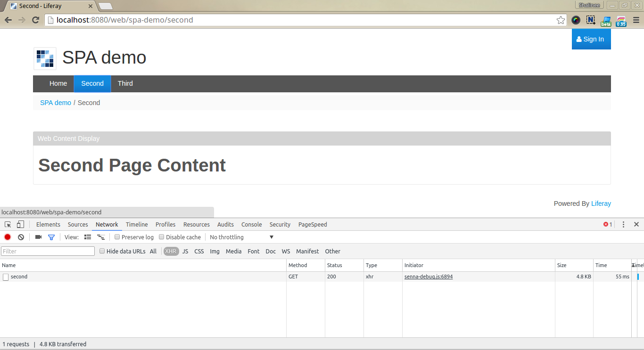Select the 'second' request row checkbox icon
Screen dimensions: 644x350
coord(6,277)
